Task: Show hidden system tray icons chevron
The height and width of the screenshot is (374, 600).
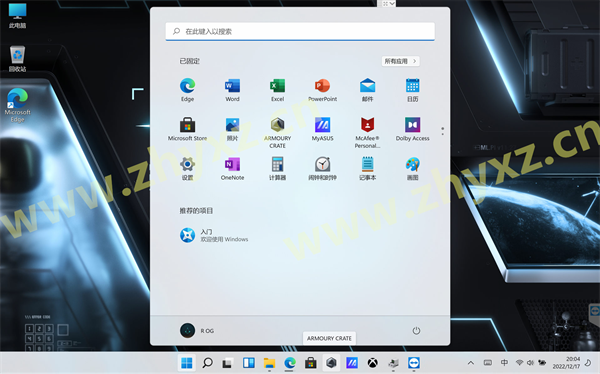Action: coord(471,363)
